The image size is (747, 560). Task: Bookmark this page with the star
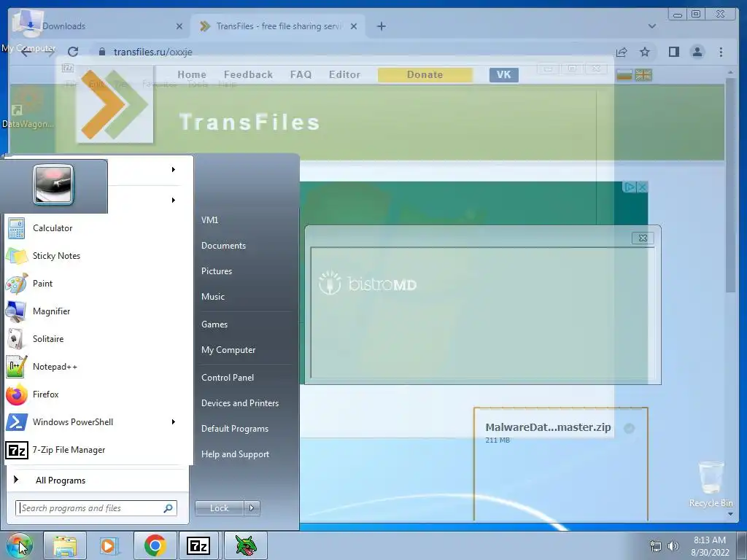coord(645,52)
